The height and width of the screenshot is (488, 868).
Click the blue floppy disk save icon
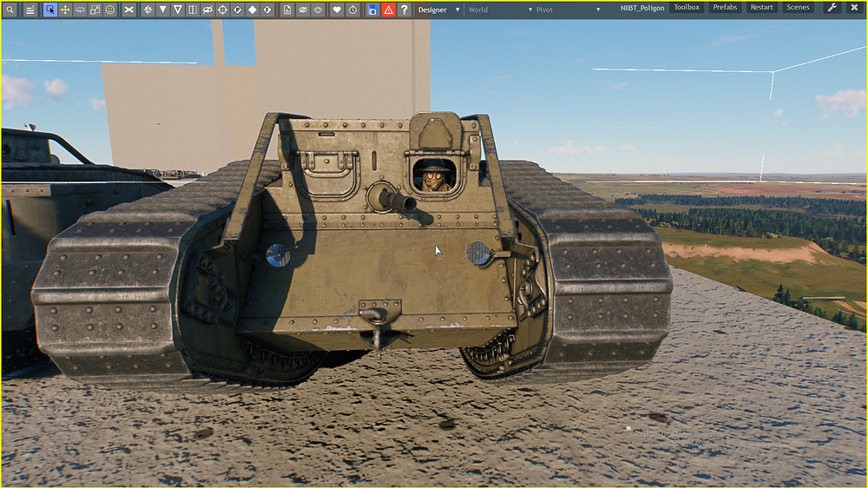tap(372, 10)
